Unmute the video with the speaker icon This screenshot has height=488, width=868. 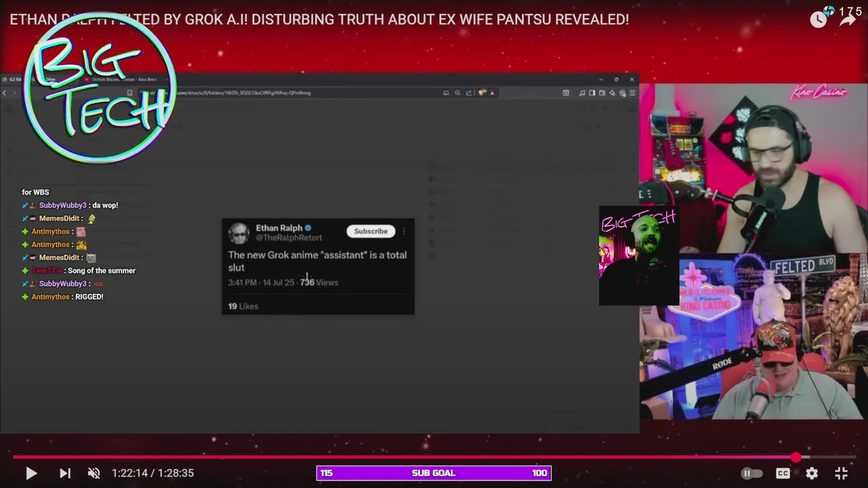(x=94, y=473)
